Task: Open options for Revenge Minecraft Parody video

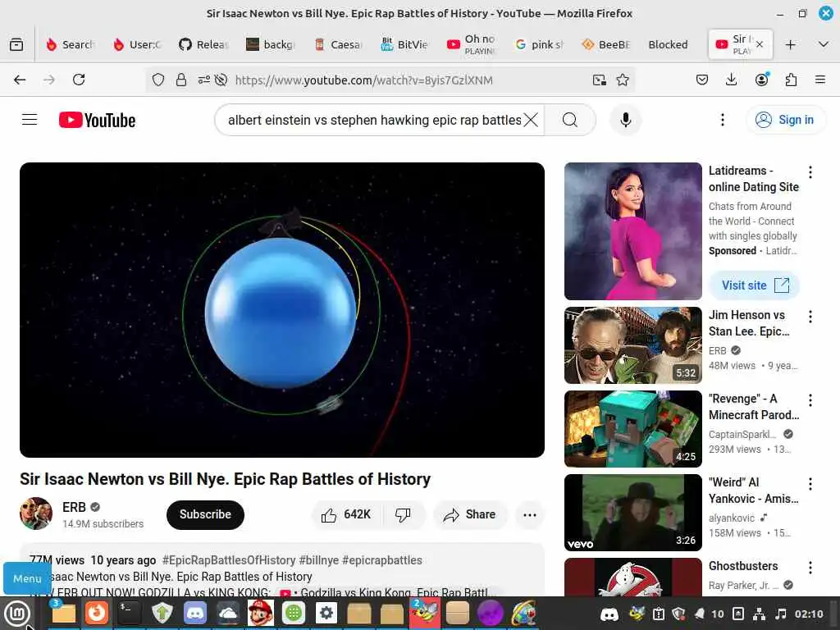Action: coord(810,400)
